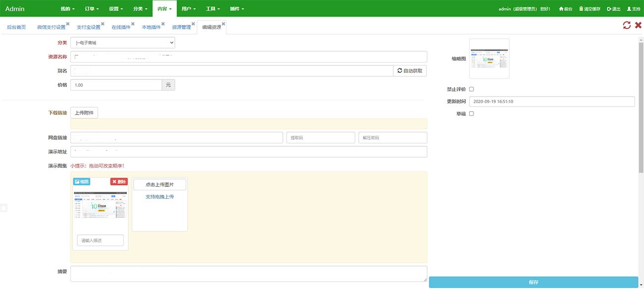
Task: Switch to the 资源管理 tab
Action: [x=181, y=27]
